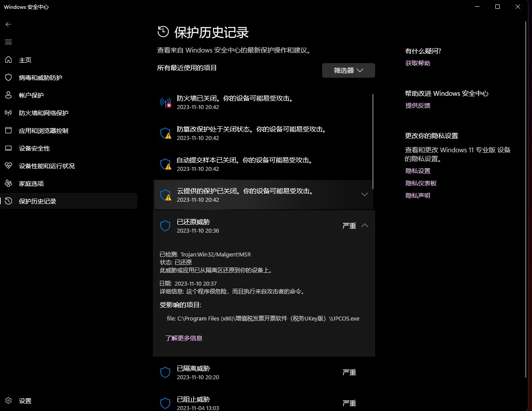Click the 设置 gear icon

8,401
